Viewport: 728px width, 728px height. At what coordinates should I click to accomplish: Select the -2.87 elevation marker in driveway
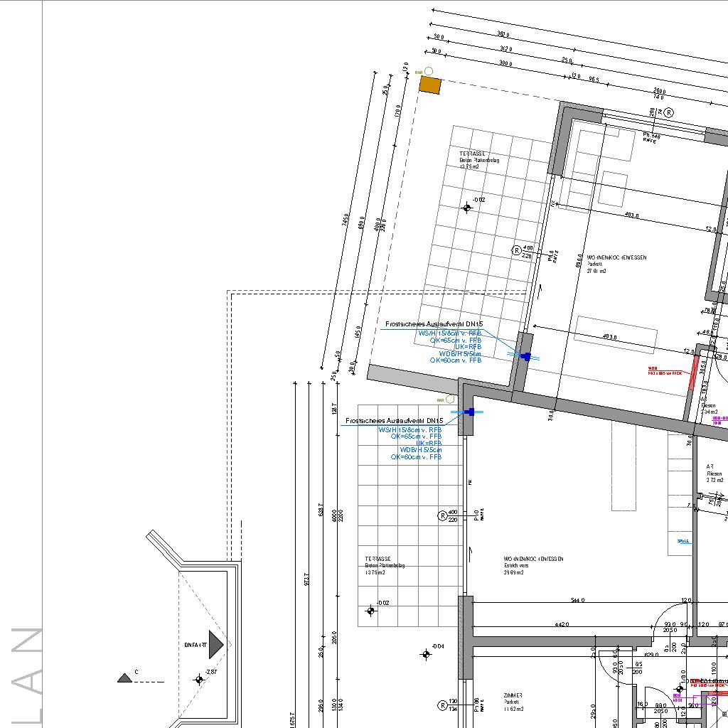coord(199,680)
